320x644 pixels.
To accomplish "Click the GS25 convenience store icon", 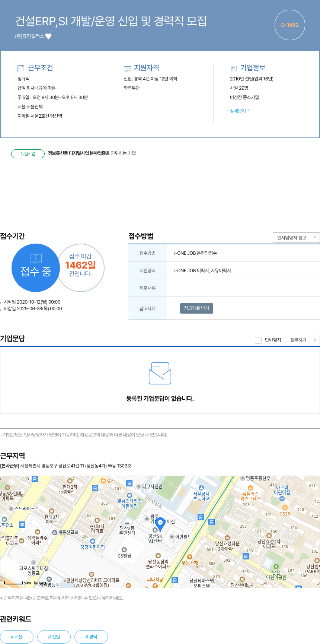I will point(285,508).
